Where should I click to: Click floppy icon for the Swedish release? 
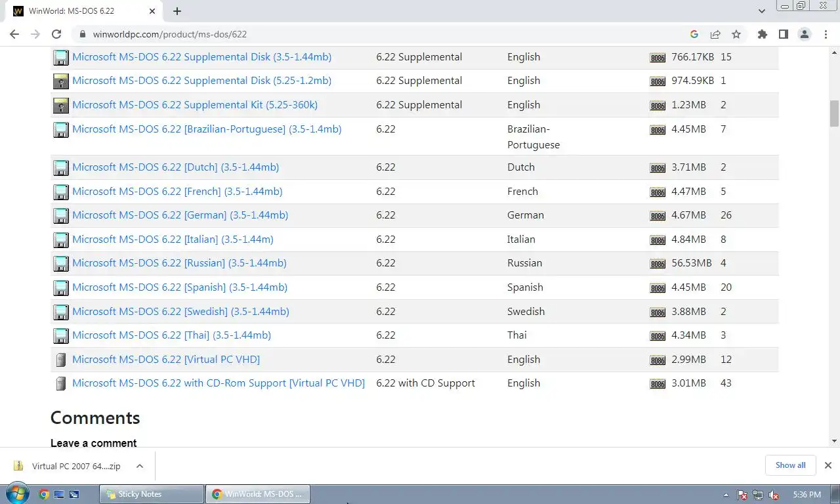coord(60,312)
